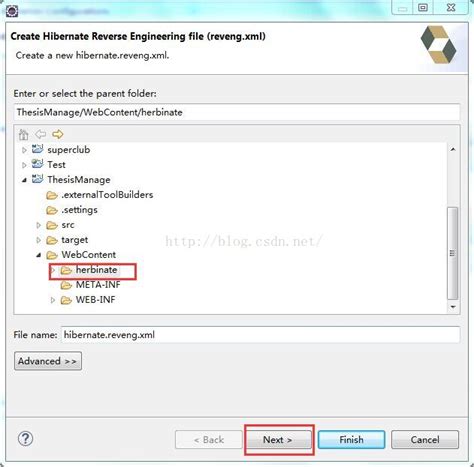Screen dimensions: 474x467
Task: Collapse the WebContent folder
Action: (x=38, y=255)
